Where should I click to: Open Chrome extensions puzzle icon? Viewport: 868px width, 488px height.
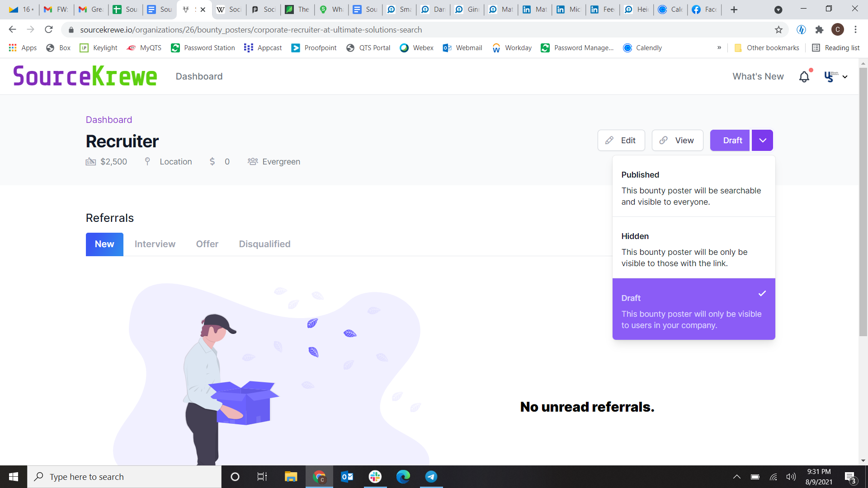point(819,30)
